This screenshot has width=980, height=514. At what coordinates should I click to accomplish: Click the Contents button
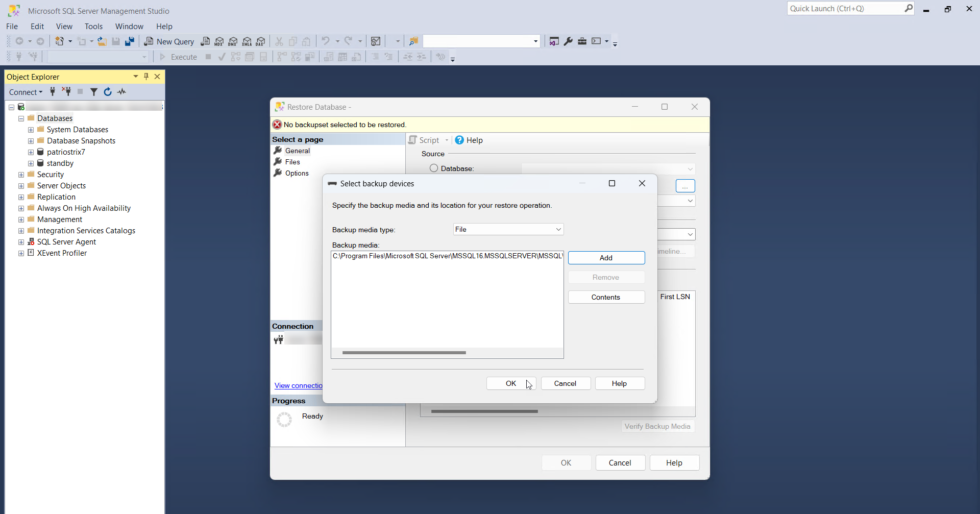(x=606, y=297)
